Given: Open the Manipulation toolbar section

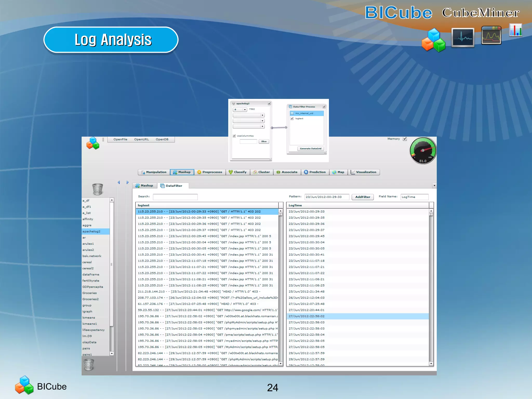Looking at the screenshot, I should click(154, 172).
